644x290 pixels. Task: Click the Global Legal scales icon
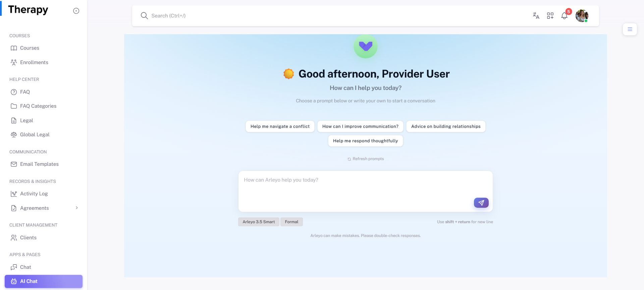tap(14, 135)
